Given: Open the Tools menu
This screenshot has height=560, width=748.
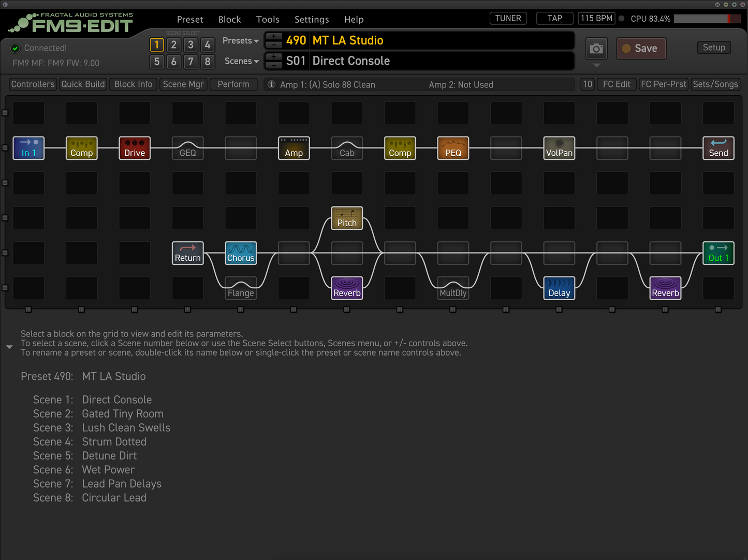Looking at the screenshot, I should click(x=268, y=20).
